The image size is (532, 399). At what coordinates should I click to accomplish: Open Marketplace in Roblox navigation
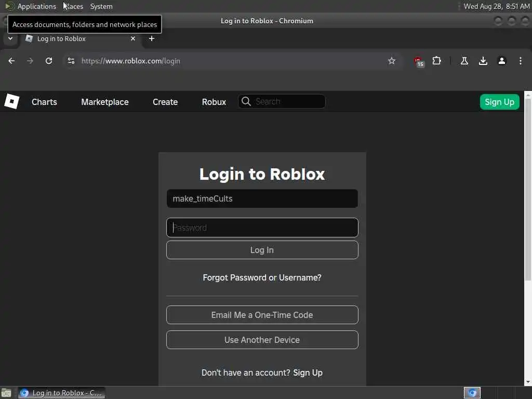click(105, 102)
